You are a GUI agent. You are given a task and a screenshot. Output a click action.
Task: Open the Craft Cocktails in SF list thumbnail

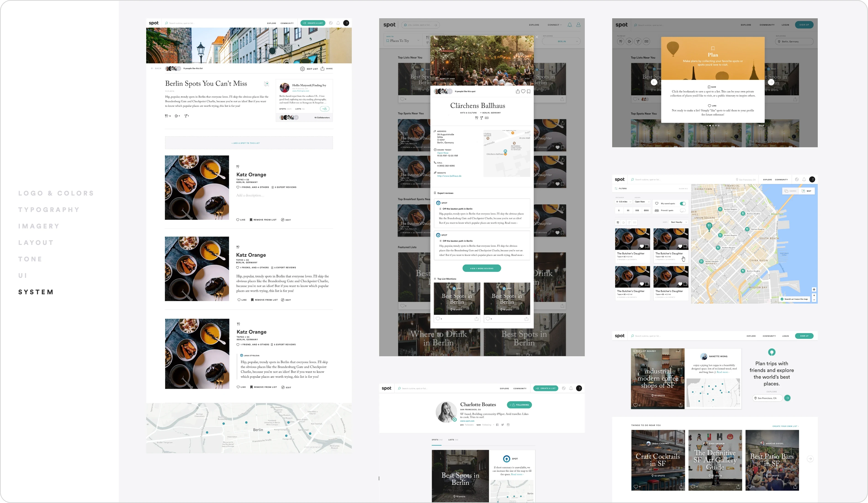(658, 460)
